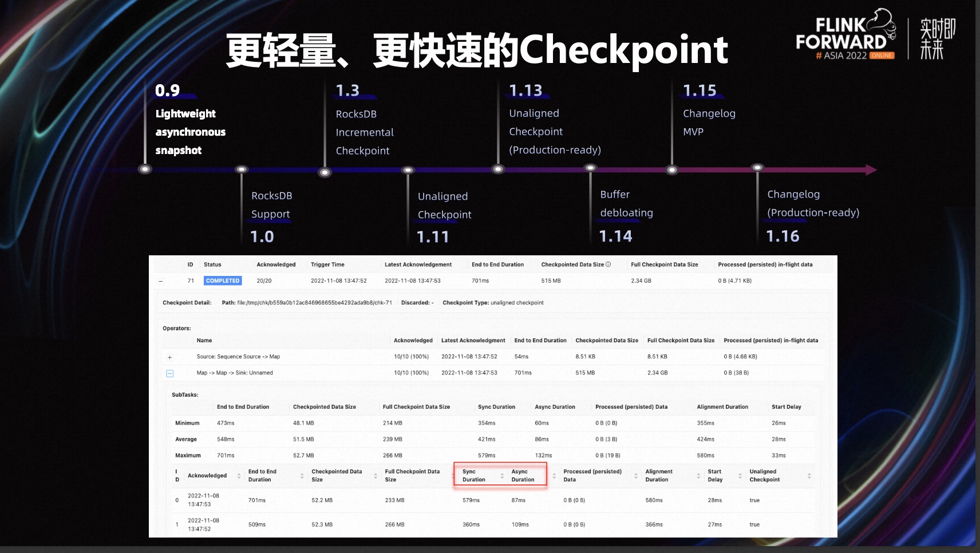980x553 pixels.
Task: Click 54ms duration in Source operator row
Action: click(x=521, y=357)
